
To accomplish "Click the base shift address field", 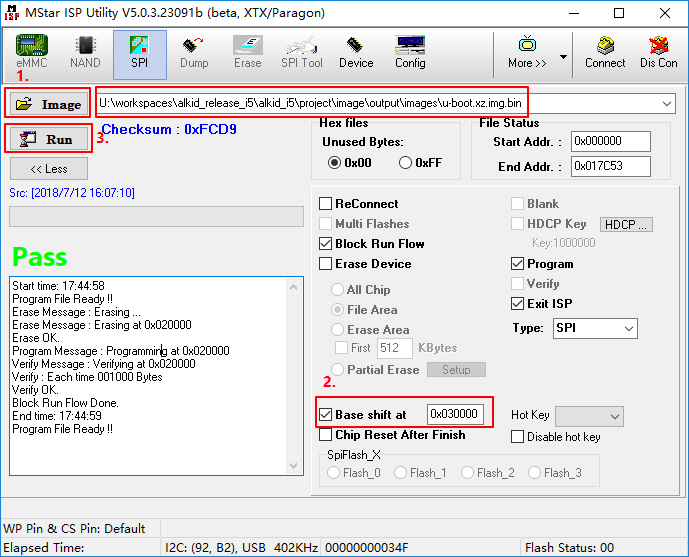I will tap(455, 414).
